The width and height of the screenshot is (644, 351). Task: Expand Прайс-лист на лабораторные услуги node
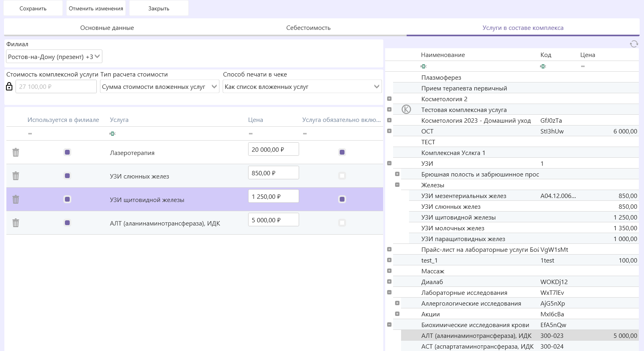click(x=390, y=249)
